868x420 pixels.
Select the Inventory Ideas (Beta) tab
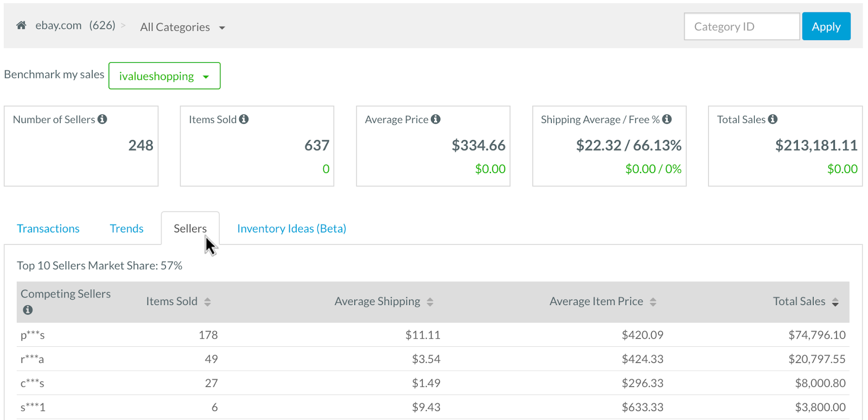[x=291, y=229]
